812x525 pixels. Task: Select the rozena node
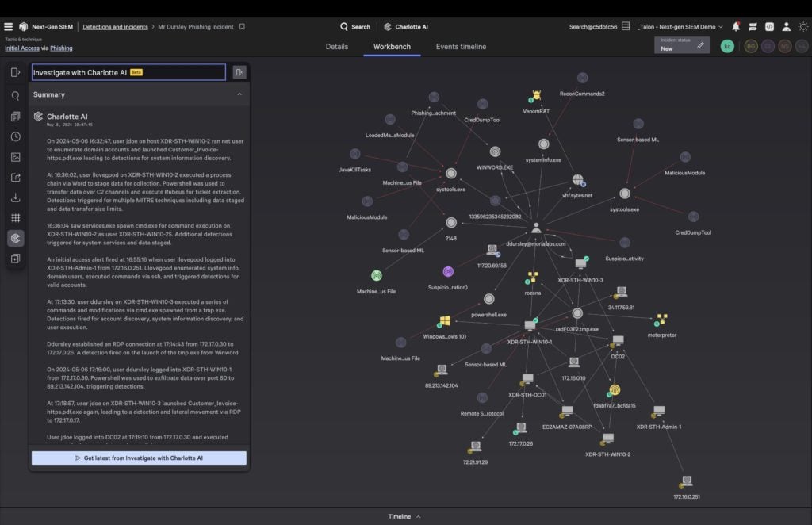tap(532, 278)
